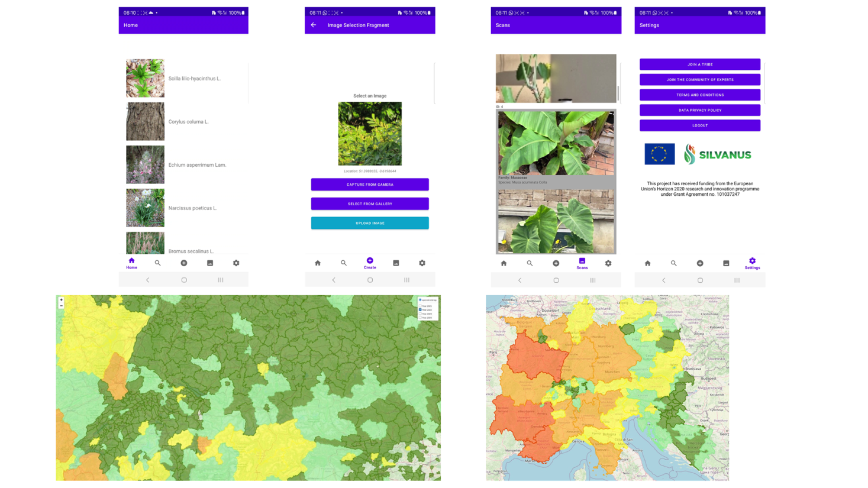Tap Android back arrow under the Home screen
868x488 pixels.
(x=147, y=280)
